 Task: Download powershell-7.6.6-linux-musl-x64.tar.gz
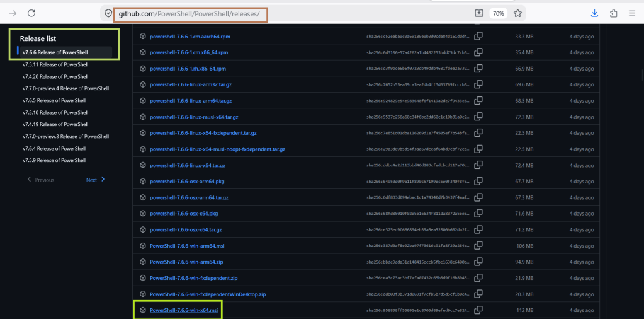click(194, 117)
